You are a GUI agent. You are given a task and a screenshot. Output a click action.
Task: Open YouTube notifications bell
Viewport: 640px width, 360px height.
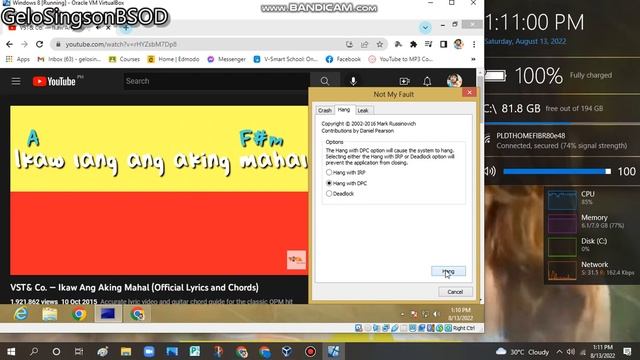click(x=427, y=81)
